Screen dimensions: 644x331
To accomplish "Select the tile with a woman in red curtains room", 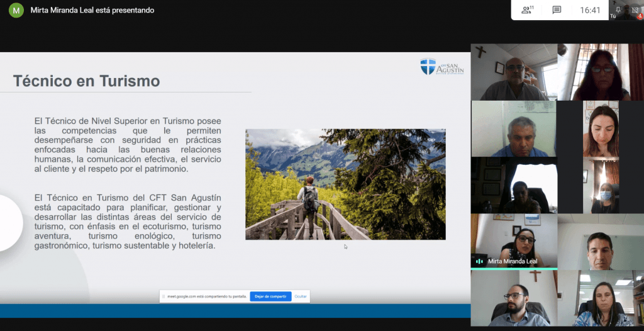I will 600,72.
